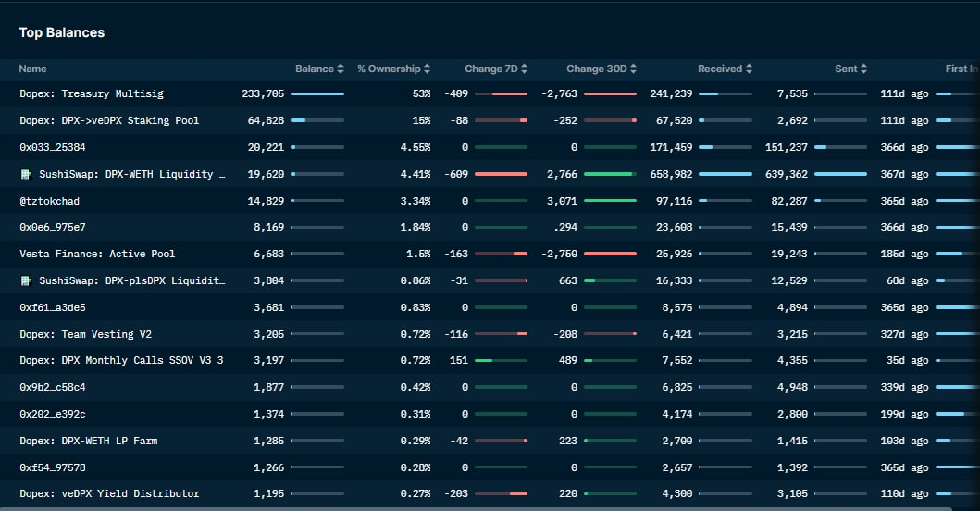Sort by Change 7D column arrows
The width and height of the screenshot is (980, 511).
525,69
